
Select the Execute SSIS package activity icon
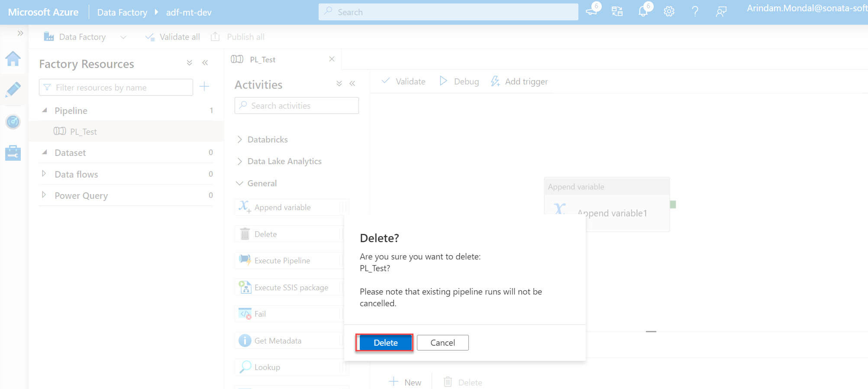pos(245,287)
